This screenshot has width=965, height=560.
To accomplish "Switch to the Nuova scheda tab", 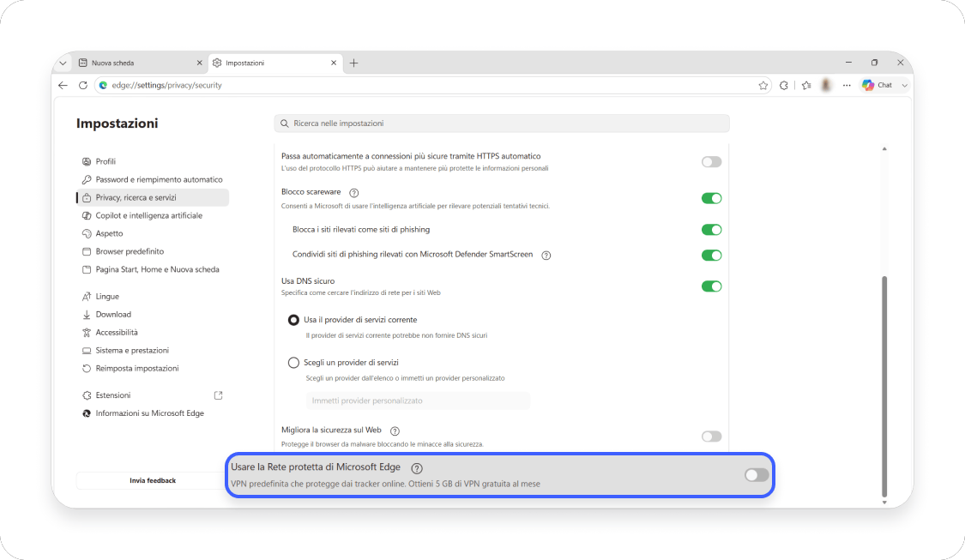I will (141, 63).
